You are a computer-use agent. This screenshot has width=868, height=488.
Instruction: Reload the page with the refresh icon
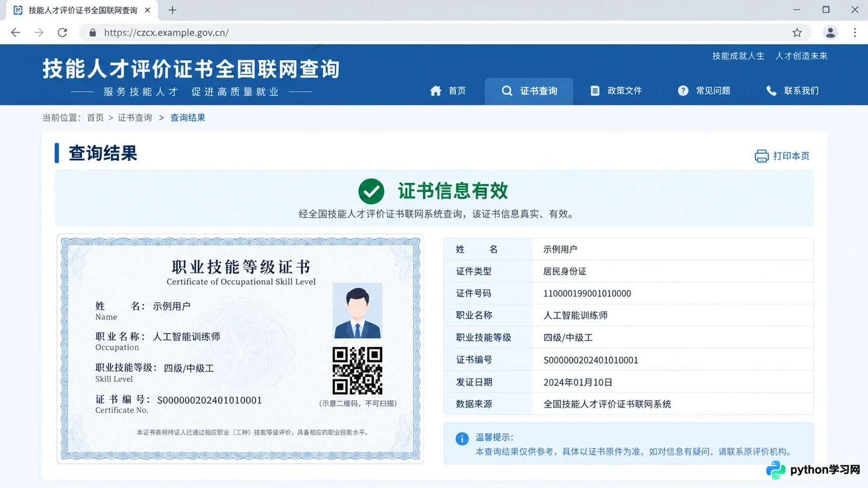[x=62, y=33]
